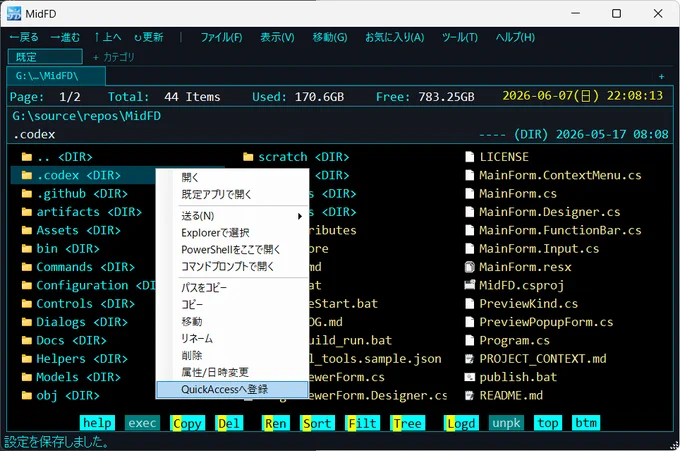This screenshot has height=451, width=680.
Task: Choose コピー in the context menu
Action: click(232, 304)
